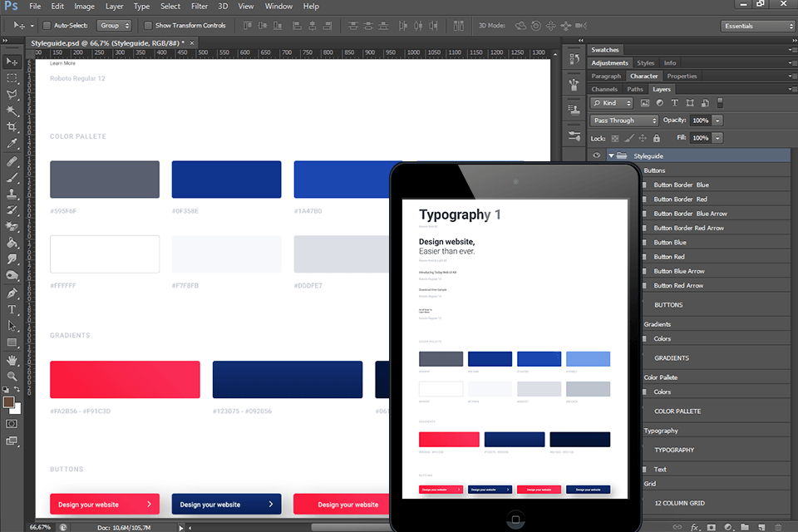Image resolution: width=798 pixels, height=532 pixels.
Task: Select the Crop tool
Action: tap(12, 126)
